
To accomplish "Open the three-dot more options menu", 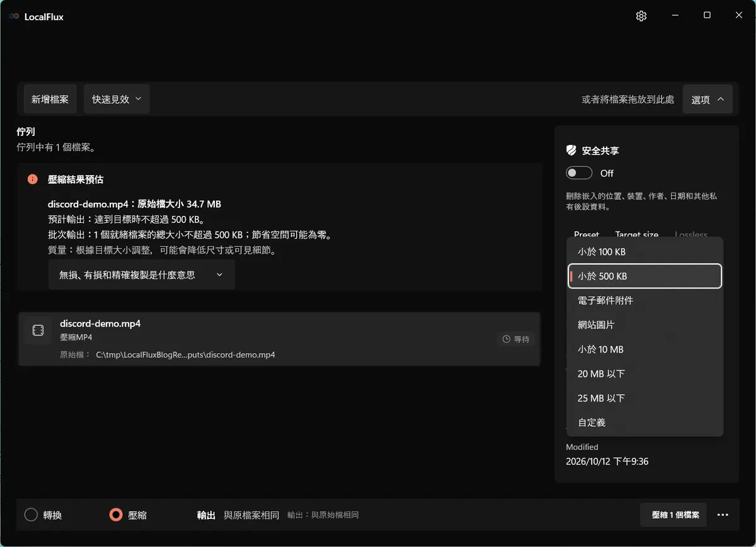I will tap(723, 515).
